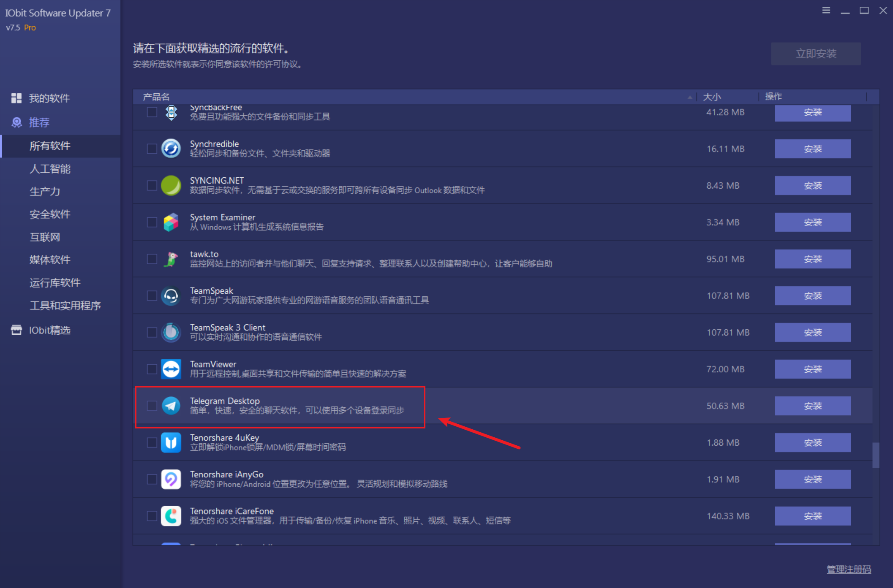This screenshot has height=588, width=893.
Task: Install tawk.to with 安装 button
Action: pyautogui.click(x=812, y=259)
